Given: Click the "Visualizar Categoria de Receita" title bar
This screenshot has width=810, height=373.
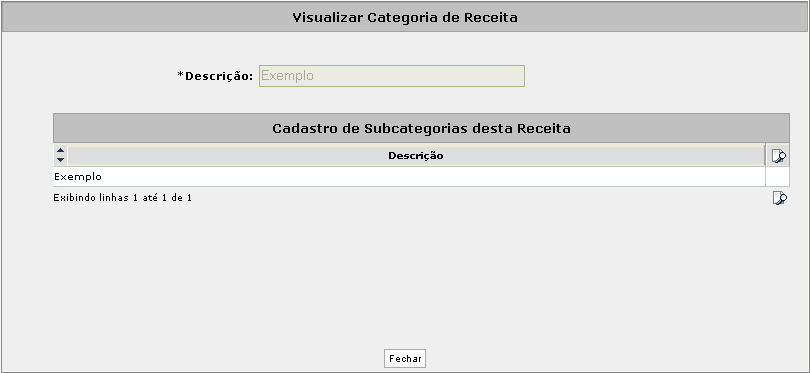Looking at the screenshot, I should [405, 18].
